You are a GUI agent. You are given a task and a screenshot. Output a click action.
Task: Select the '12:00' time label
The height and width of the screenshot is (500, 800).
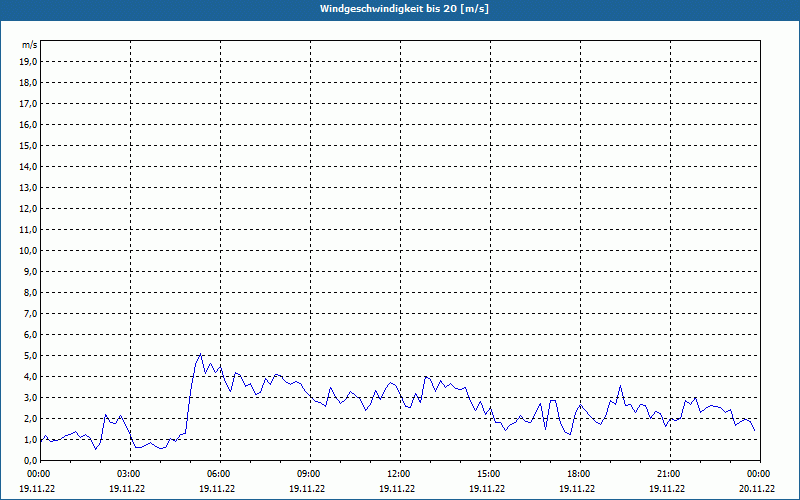pyautogui.click(x=398, y=474)
